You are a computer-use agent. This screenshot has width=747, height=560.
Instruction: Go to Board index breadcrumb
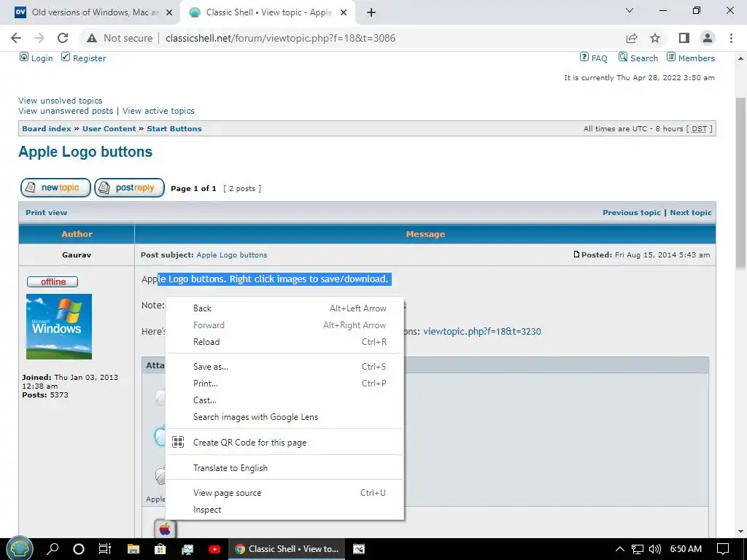click(x=47, y=128)
